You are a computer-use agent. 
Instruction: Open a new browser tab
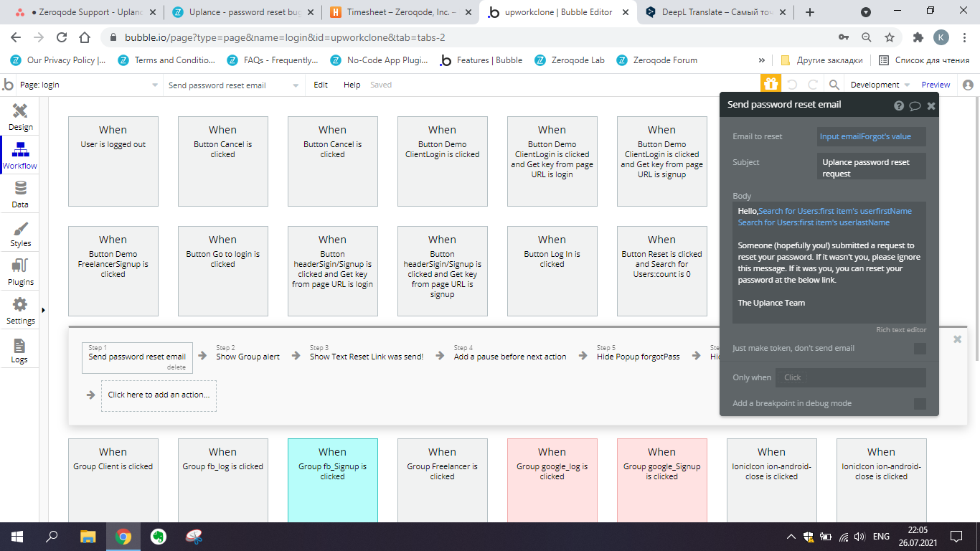click(x=810, y=12)
